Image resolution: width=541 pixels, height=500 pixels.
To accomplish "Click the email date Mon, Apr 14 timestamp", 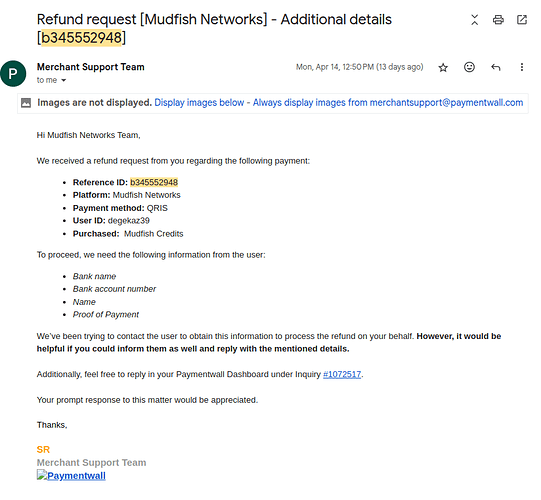I will tap(360, 67).
